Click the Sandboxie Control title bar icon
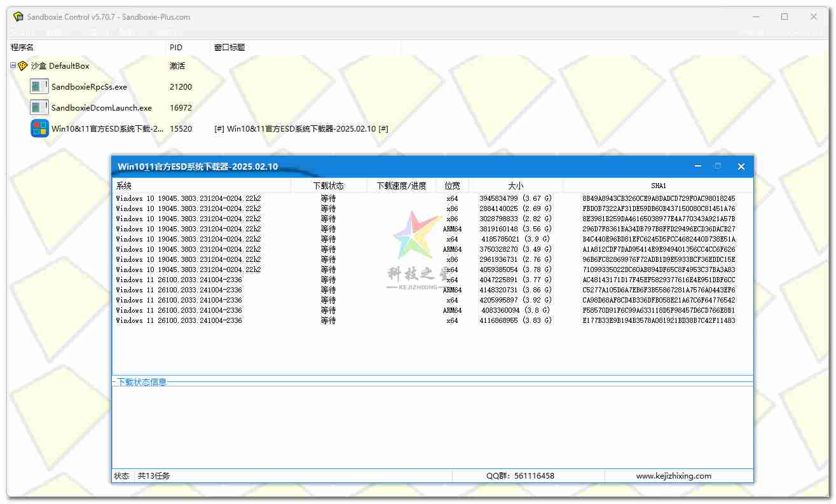836x504 pixels. coord(18,17)
